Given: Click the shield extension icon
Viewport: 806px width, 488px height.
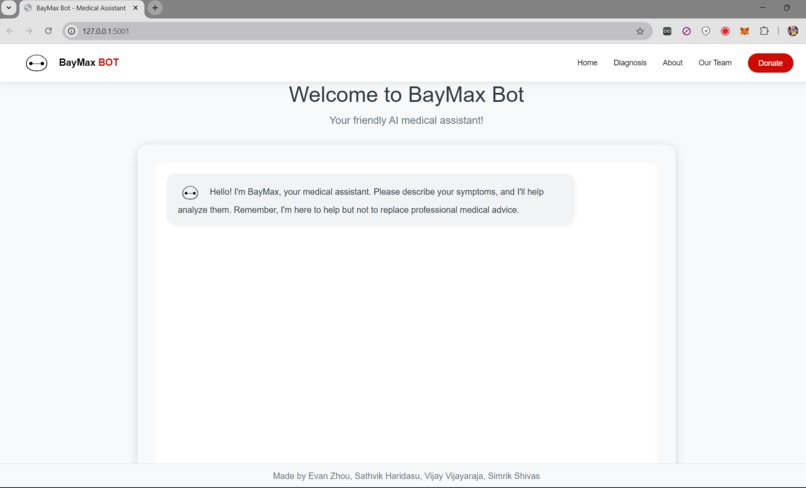Looking at the screenshot, I should (x=706, y=31).
